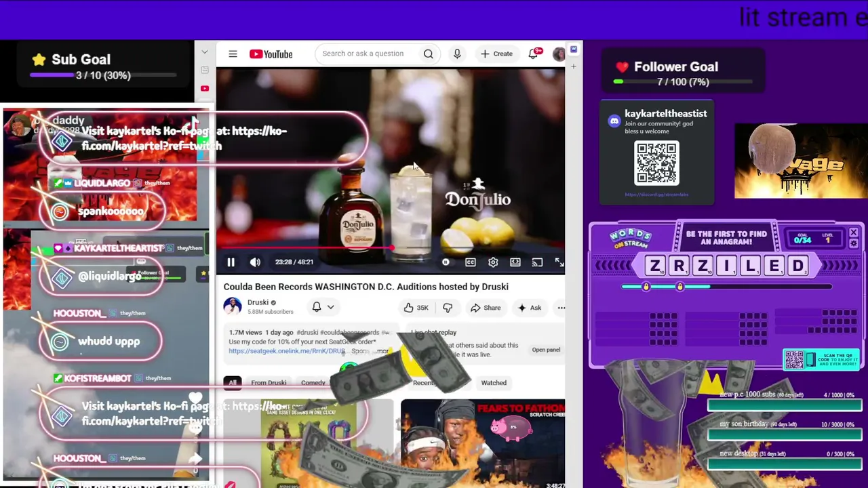Cast the video to a TV

tap(537, 262)
